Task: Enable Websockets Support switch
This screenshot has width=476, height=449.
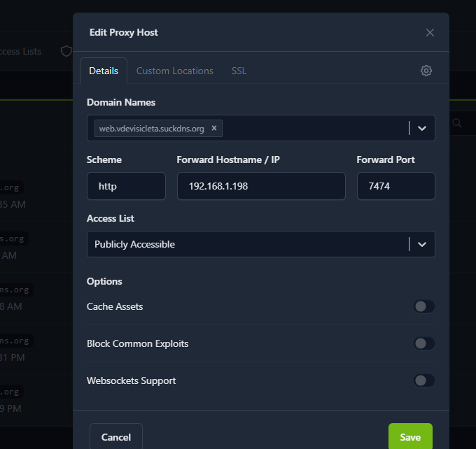Action: [x=423, y=380]
